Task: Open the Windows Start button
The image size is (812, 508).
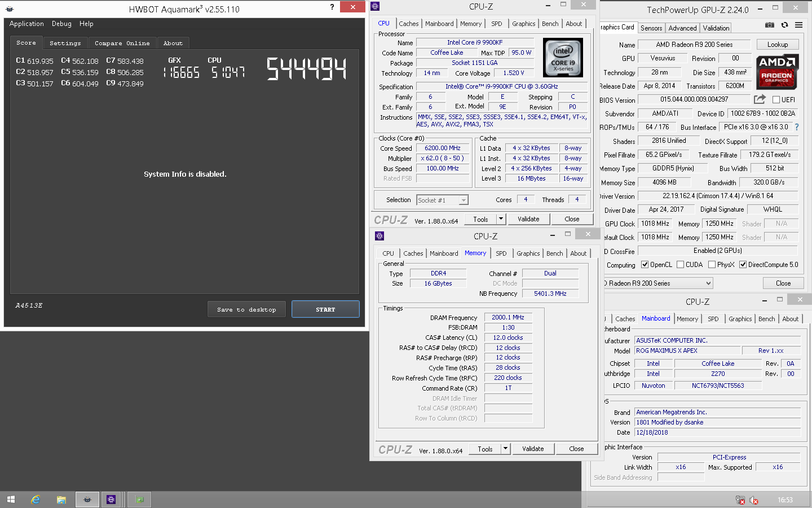Action: [11, 500]
